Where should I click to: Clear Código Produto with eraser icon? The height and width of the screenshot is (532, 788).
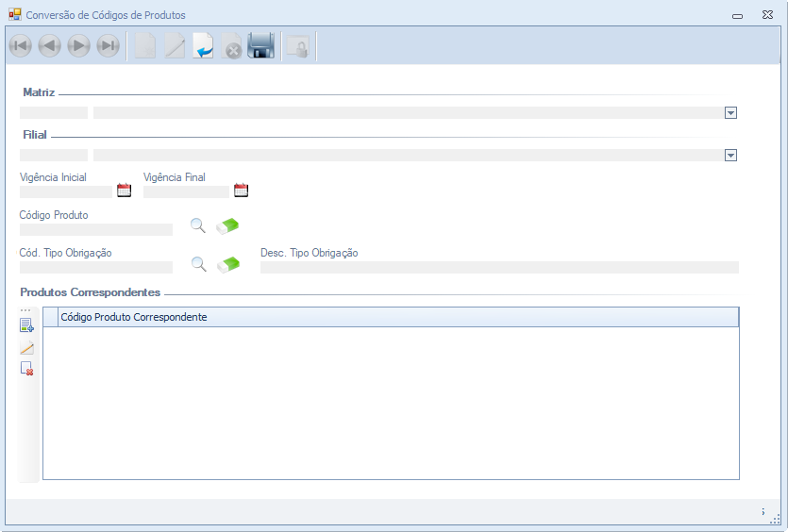[x=227, y=225]
